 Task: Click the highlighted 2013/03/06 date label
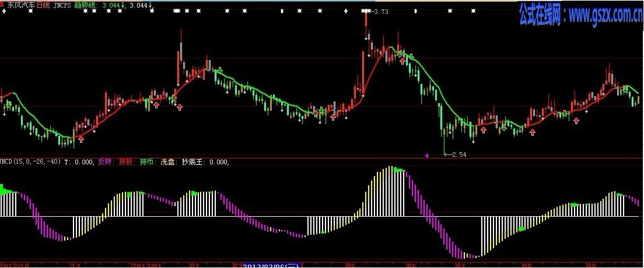coord(272,265)
